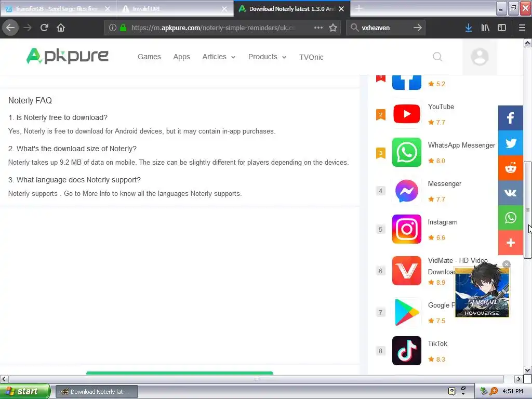
Task: Switch to the TransferGB tab
Action: 58,9
